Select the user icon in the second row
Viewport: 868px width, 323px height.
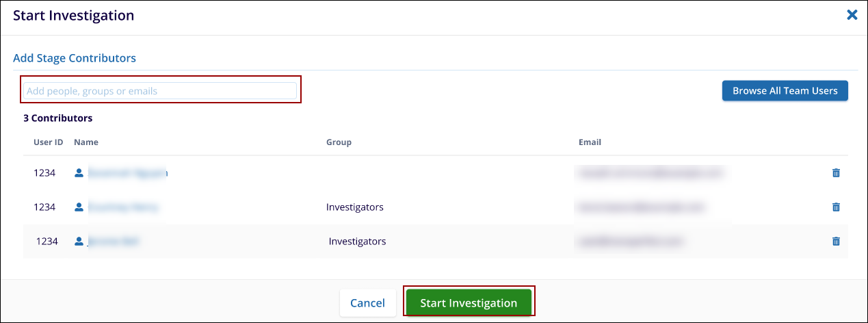[x=79, y=207]
